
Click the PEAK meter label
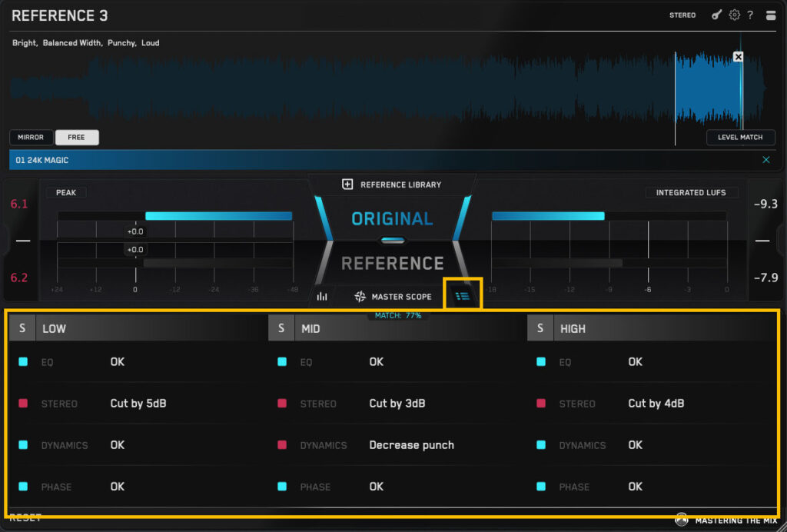point(66,192)
